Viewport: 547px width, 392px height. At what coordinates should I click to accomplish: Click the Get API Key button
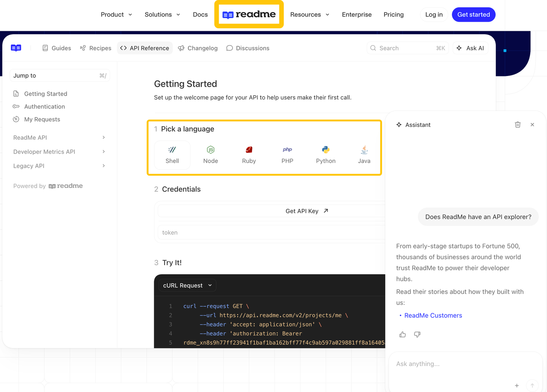[271, 211]
